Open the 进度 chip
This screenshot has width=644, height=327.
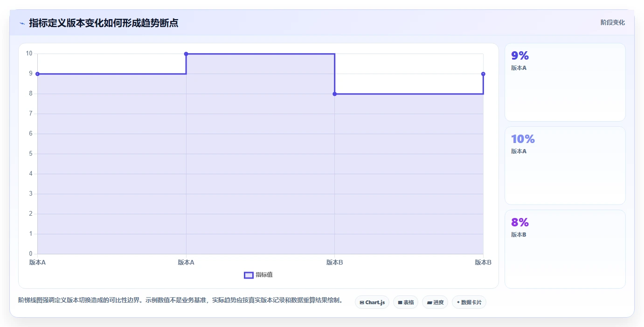click(435, 302)
